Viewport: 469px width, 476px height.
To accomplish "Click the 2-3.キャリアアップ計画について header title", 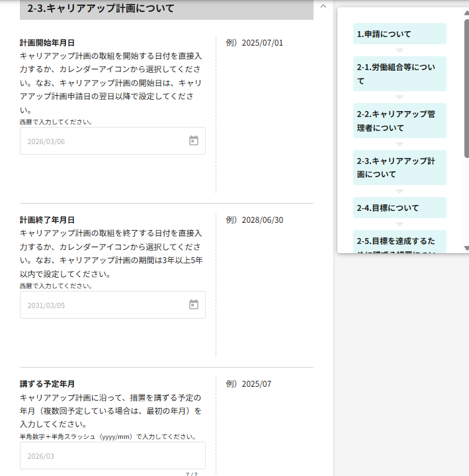I will [101, 9].
